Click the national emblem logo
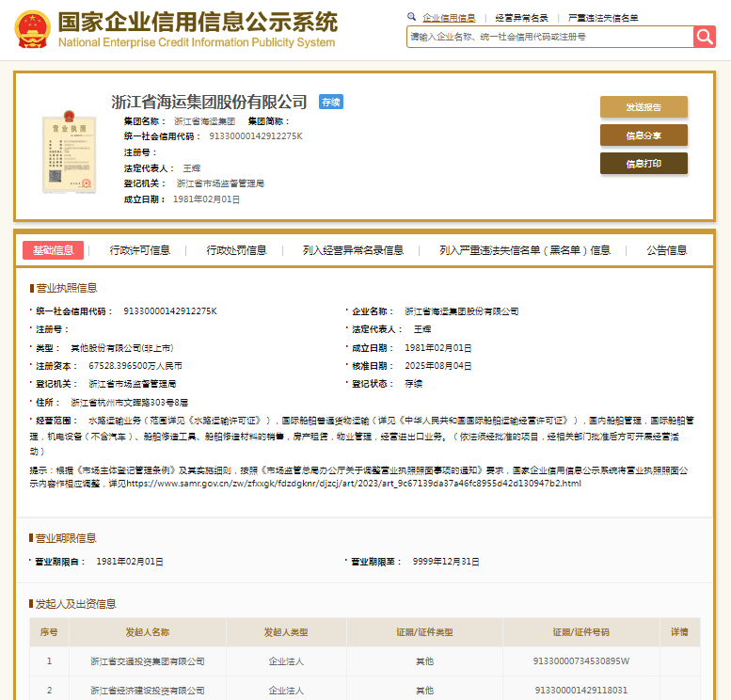Image resolution: width=731 pixels, height=700 pixels. pos(33,30)
